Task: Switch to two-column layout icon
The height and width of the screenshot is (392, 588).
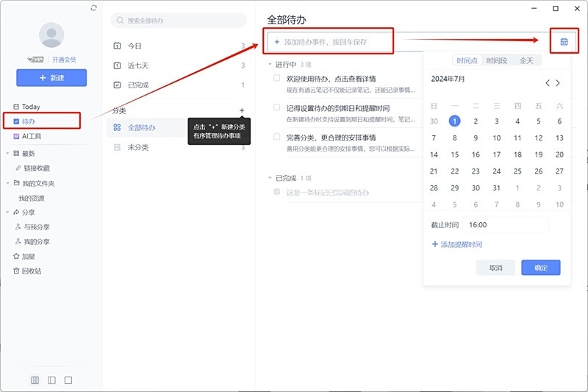Action: point(51,380)
